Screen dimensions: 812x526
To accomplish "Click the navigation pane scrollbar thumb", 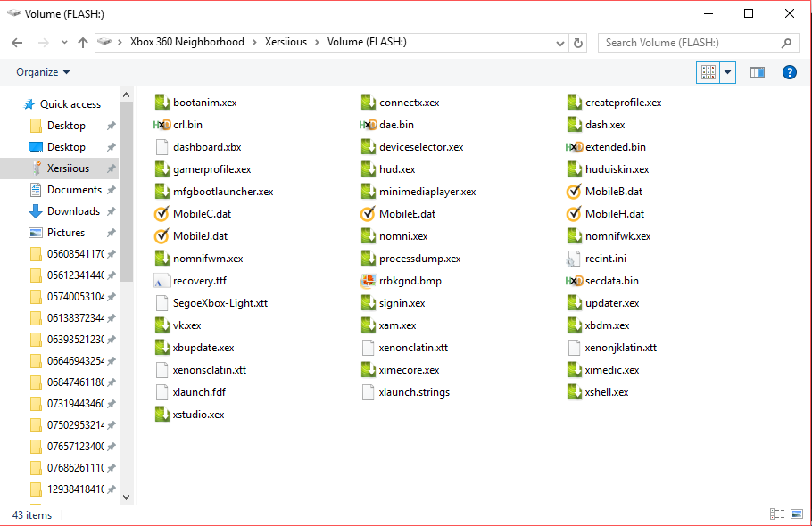I will pyautogui.click(x=127, y=192).
